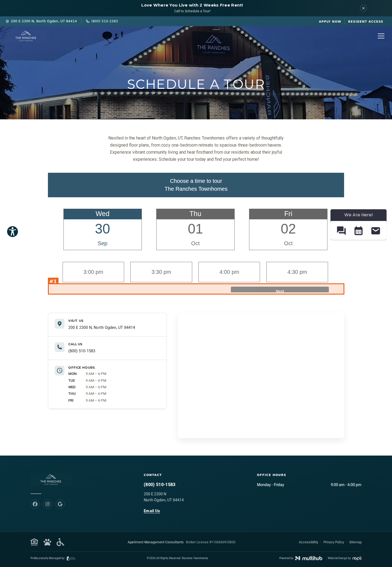Call the phone number in top bar
This screenshot has height=567, width=392.
pyautogui.click(x=102, y=21)
